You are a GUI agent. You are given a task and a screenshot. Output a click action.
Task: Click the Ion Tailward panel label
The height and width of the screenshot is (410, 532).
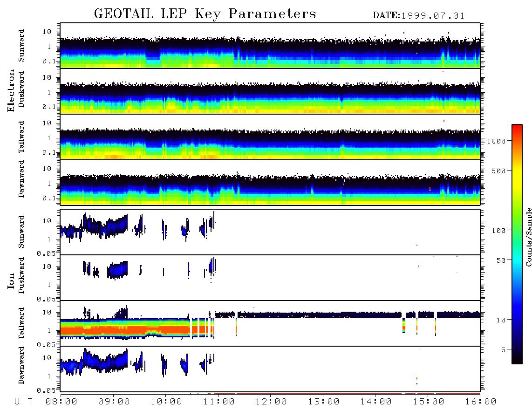tap(21, 323)
